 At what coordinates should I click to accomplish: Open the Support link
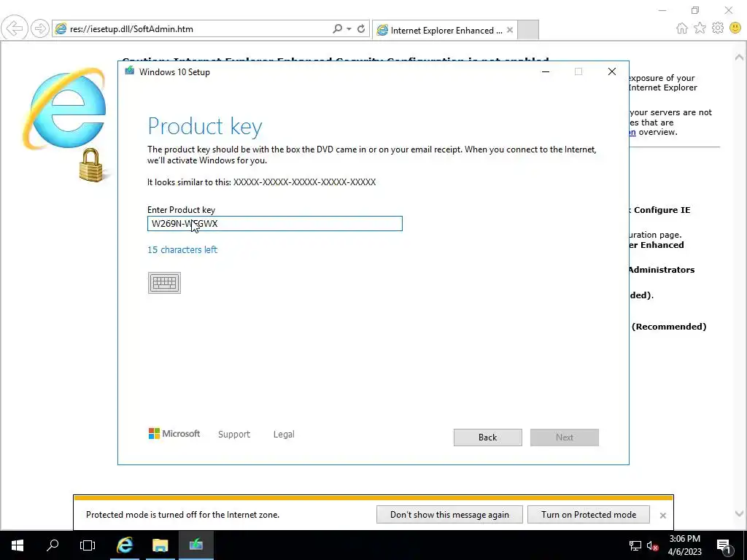[x=234, y=435]
